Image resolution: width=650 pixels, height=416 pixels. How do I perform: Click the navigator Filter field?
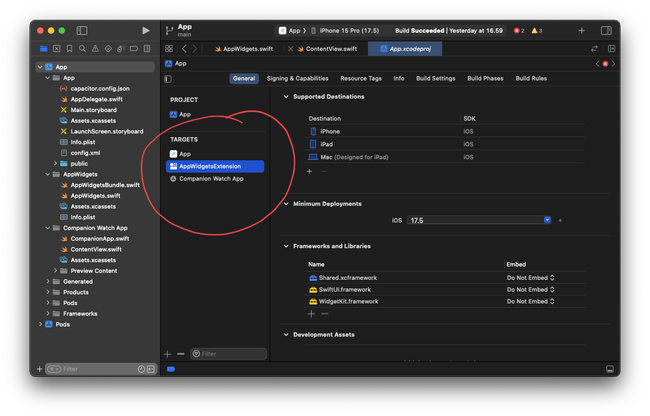(x=101, y=369)
